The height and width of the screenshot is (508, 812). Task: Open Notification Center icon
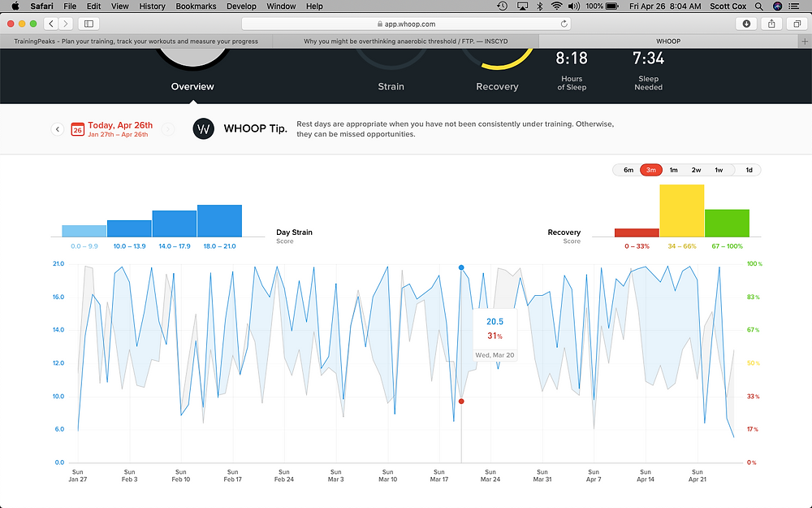pos(794,7)
